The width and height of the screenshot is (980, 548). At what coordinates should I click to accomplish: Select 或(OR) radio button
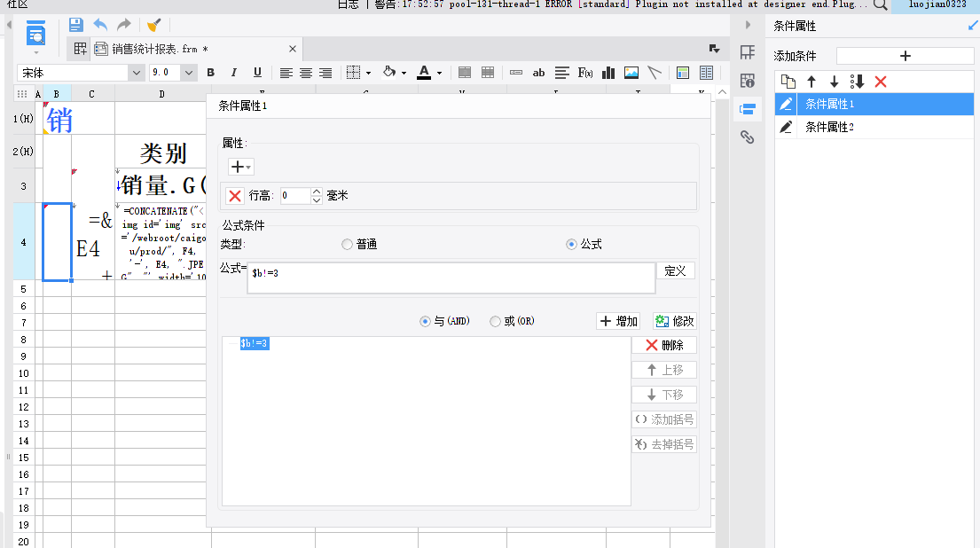pos(495,321)
